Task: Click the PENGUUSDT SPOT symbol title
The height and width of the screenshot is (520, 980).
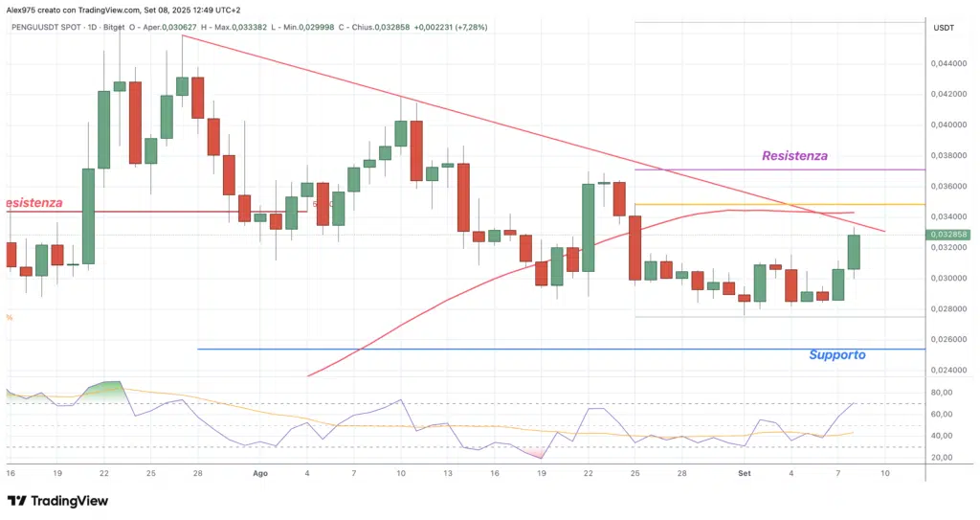Action: [x=50, y=27]
